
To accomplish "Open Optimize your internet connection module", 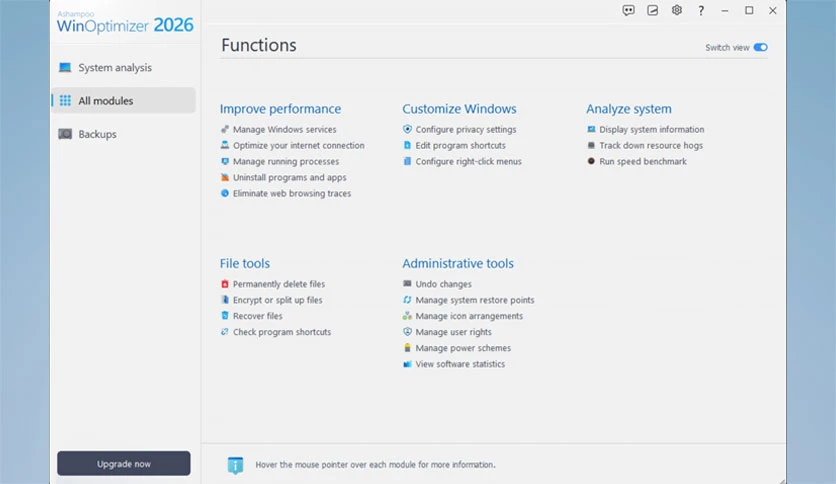I will coord(299,146).
